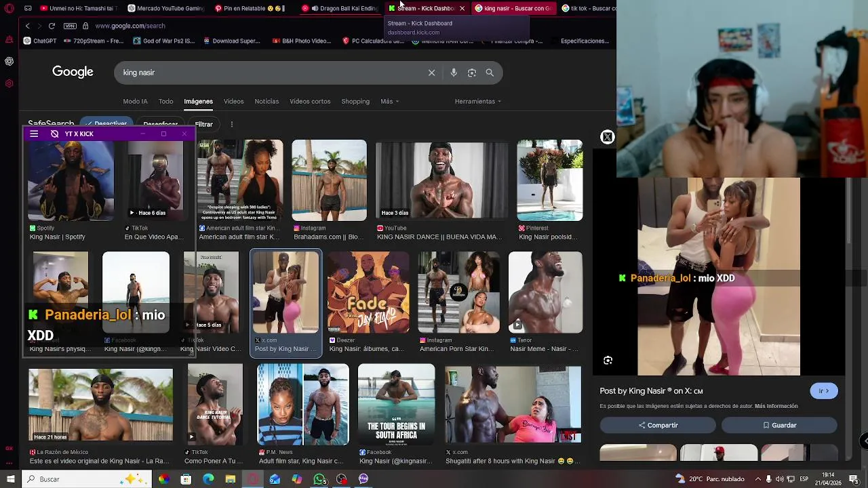Clear the search box with the X icon
This screenshot has width=868, height=488.
tap(431, 73)
